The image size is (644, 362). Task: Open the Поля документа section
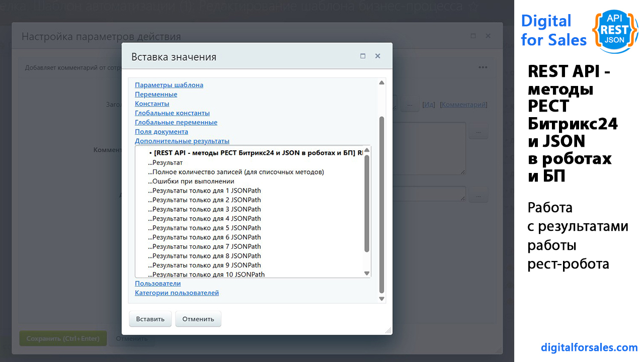pyautogui.click(x=162, y=132)
